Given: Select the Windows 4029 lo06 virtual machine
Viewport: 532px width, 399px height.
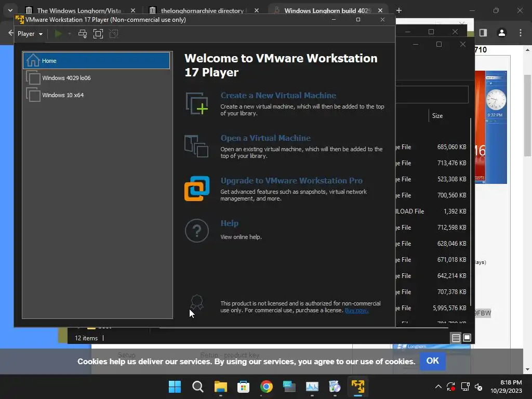Looking at the screenshot, I should tap(96, 78).
